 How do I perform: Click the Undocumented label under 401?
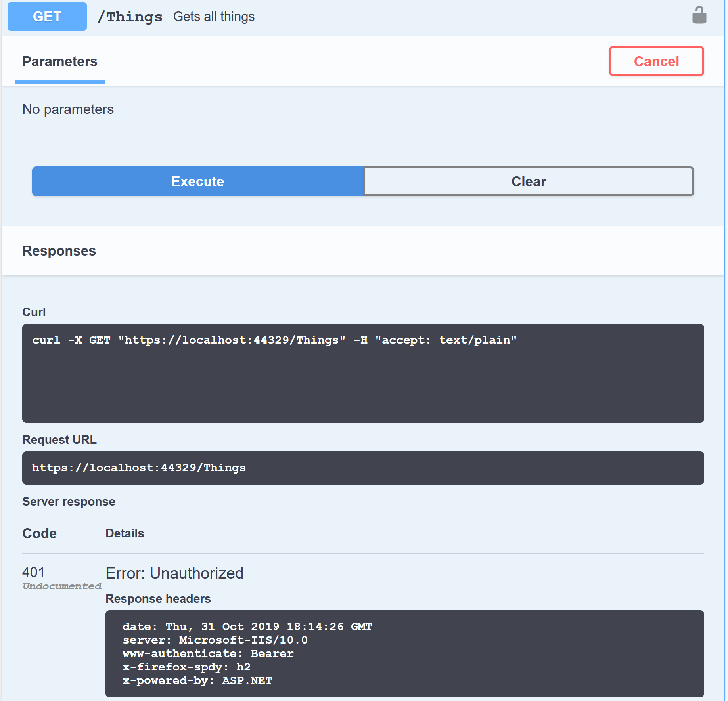pos(62,586)
